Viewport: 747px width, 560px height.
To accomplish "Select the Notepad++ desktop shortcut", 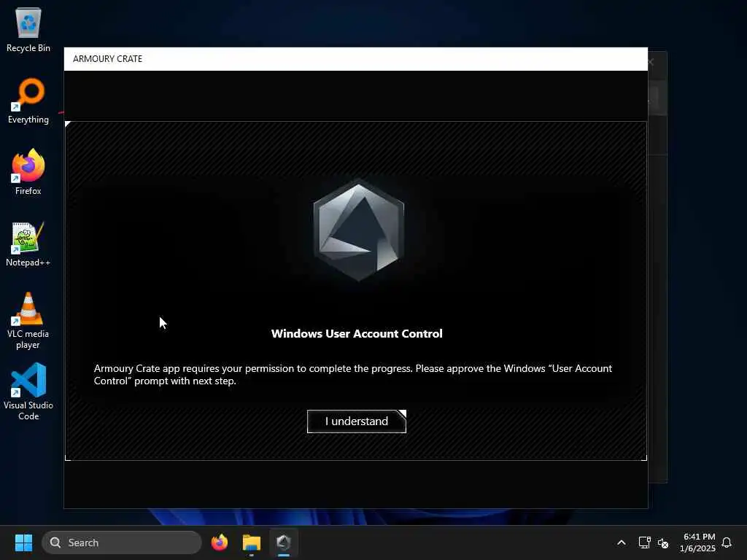I will point(28,244).
